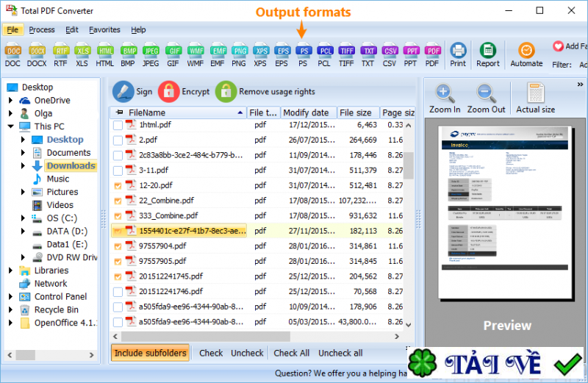Toggle Include subfolders button
Image resolution: width=588 pixels, height=383 pixels.
151,353
